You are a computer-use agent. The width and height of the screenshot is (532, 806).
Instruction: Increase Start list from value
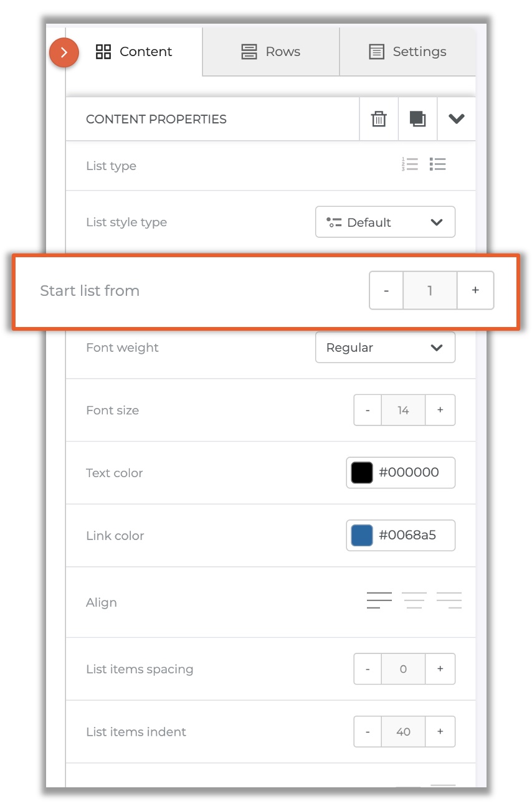point(475,290)
